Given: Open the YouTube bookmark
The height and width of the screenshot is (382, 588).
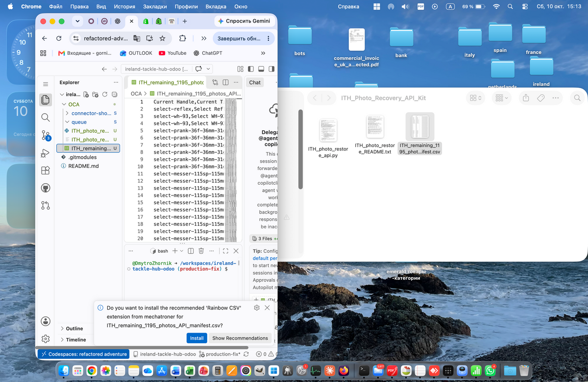Looking at the screenshot, I should 172,53.
